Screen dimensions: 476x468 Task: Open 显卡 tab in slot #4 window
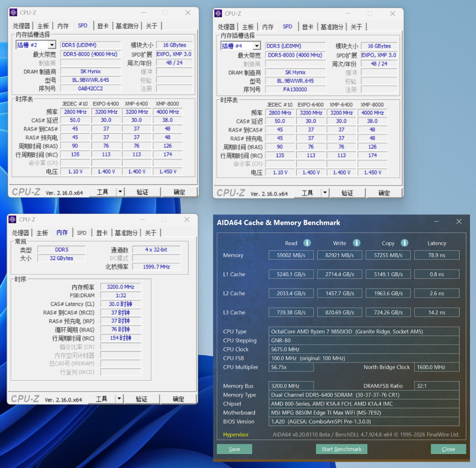(x=308, y=27)
